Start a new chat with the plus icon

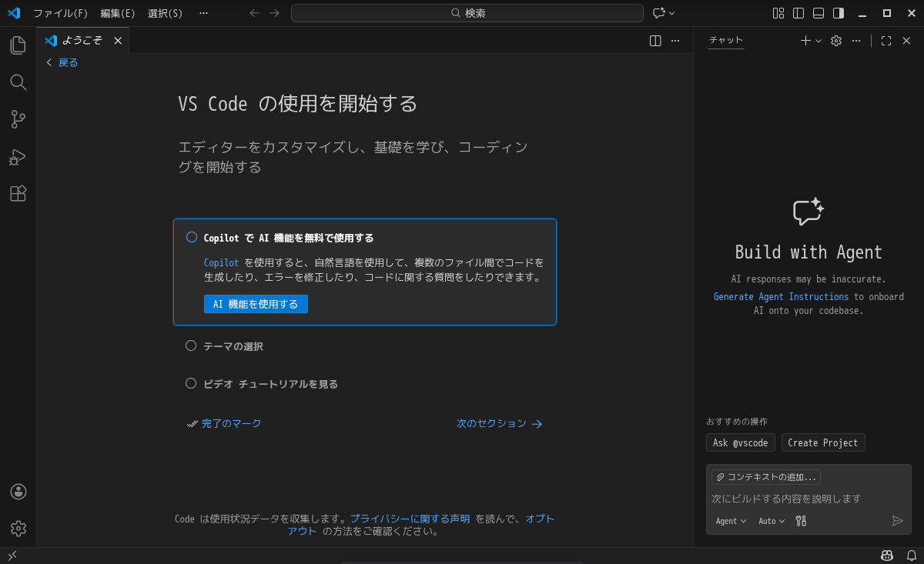pyautogui.click(x=804, y=40)
